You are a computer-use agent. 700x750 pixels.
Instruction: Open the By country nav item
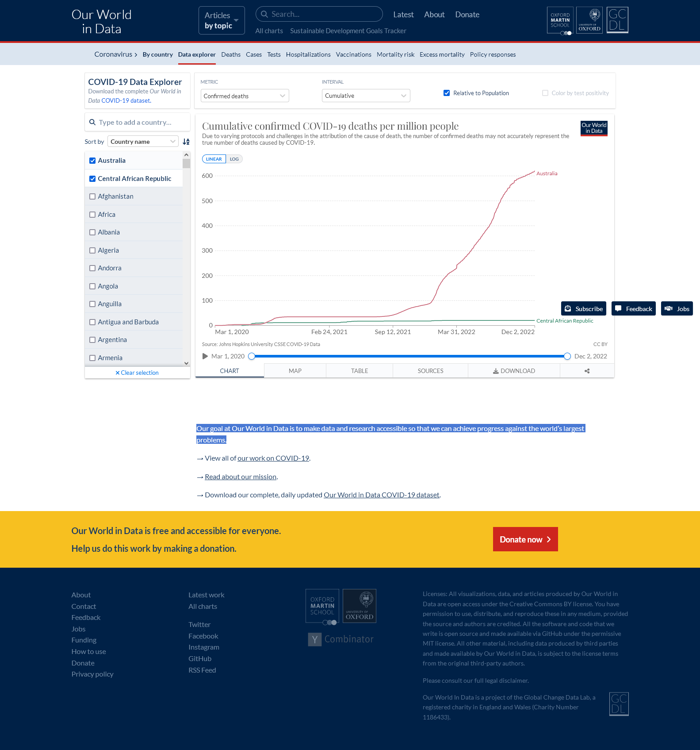[x=157, y=54]
